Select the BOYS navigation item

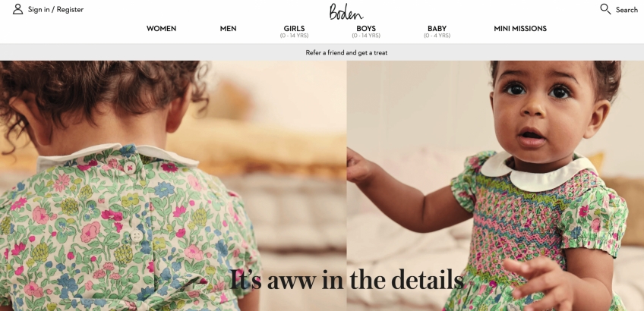point(366,29)
